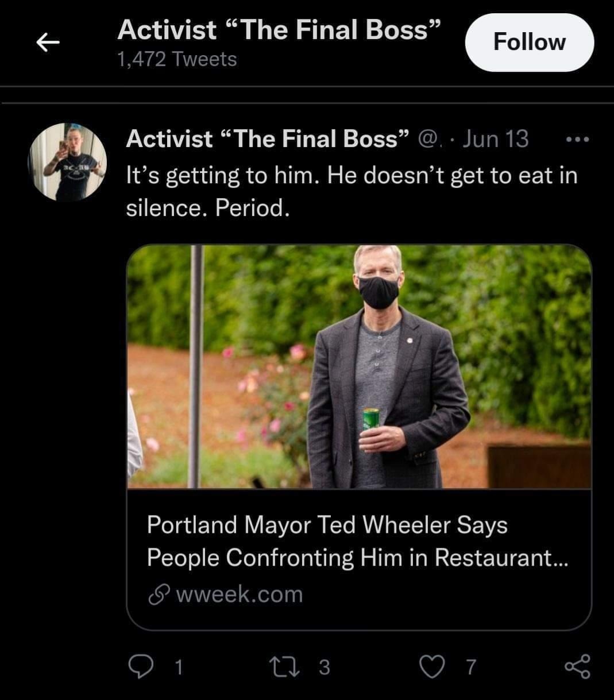Share the tweet via the share icon
Screen dimensions: 614x700
click(577, 666)
